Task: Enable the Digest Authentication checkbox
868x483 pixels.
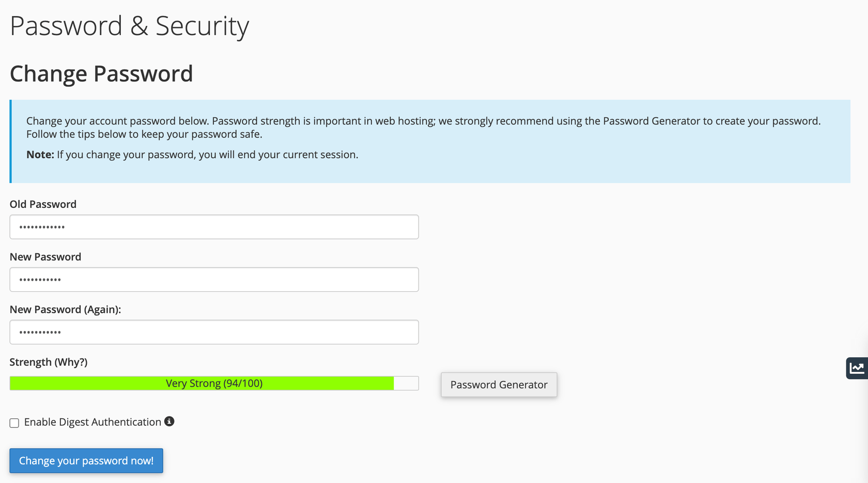Action: tap(14, 423)
